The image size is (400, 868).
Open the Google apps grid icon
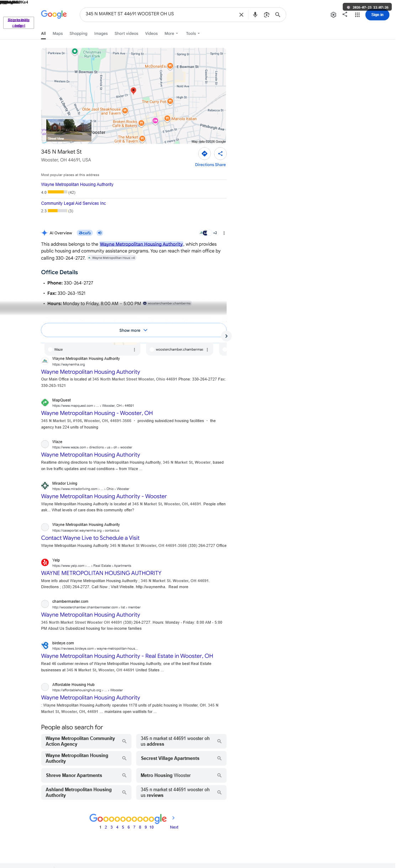[x=357, y=15]
